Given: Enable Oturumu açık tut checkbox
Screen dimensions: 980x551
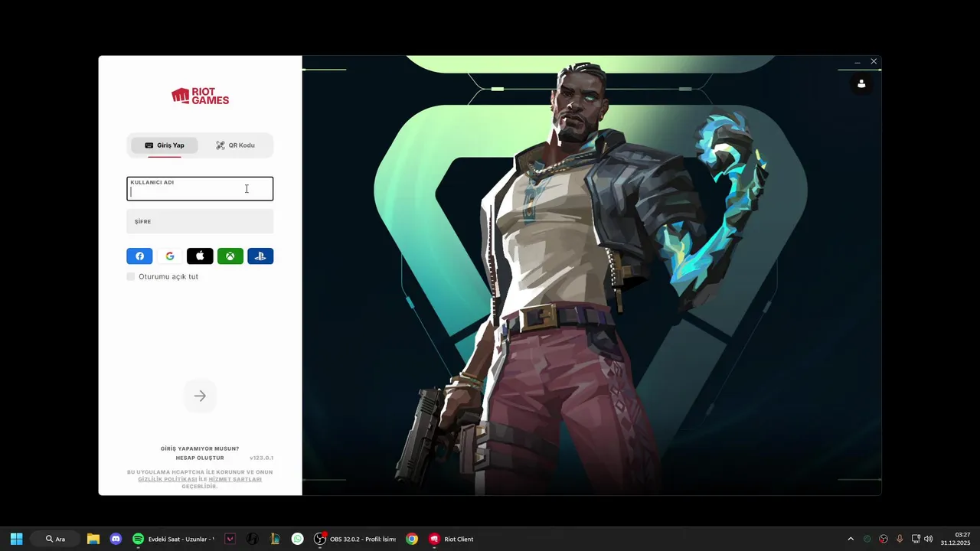Looking at the screenshot, I should [131, 276].
